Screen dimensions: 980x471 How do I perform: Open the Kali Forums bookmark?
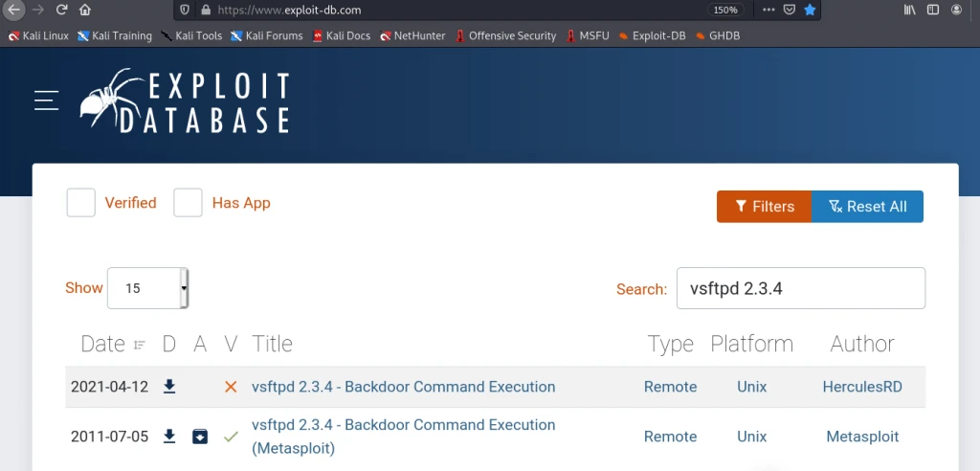click(267, 35)
